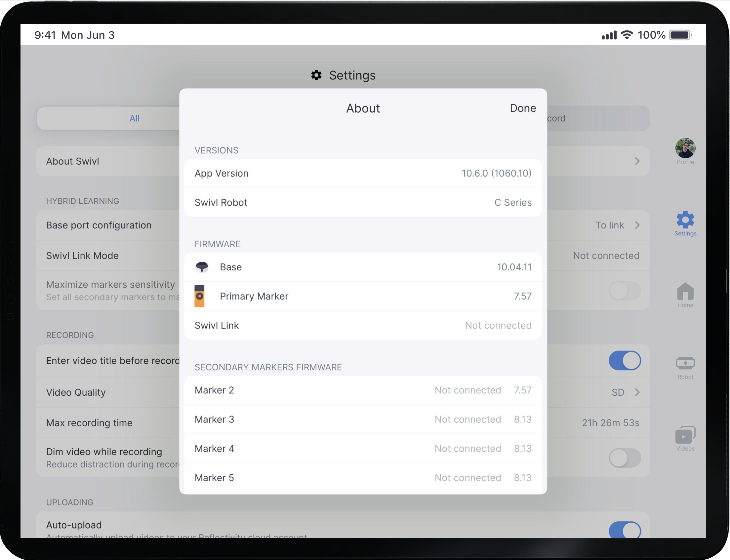Click the gear icon beside Settings title
The image size is (730, 560).
coord(316,75)
